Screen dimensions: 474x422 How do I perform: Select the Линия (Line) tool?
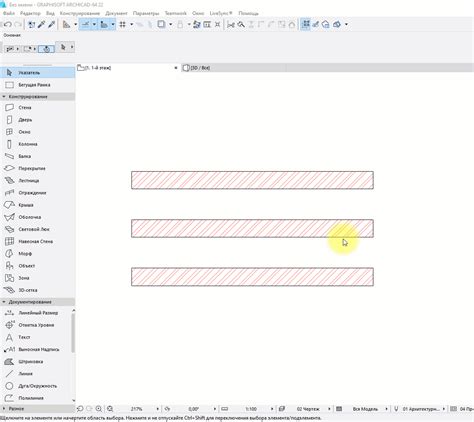pyautogui.click(x=36, y=374)
